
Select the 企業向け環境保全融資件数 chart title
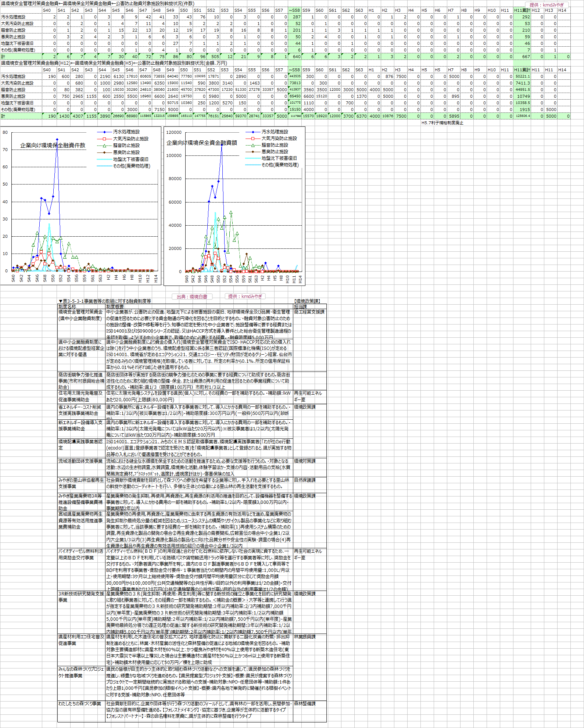click(x=53, y=145)
